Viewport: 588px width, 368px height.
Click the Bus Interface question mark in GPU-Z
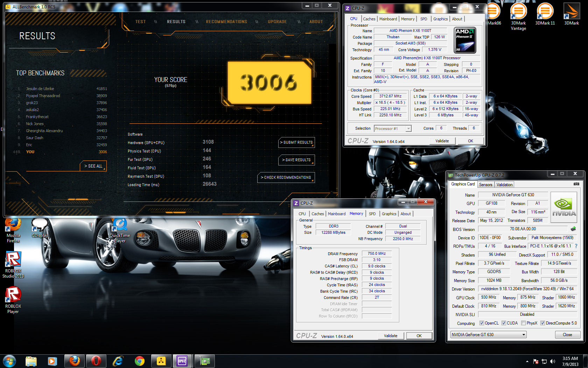(x=576, y=246)
